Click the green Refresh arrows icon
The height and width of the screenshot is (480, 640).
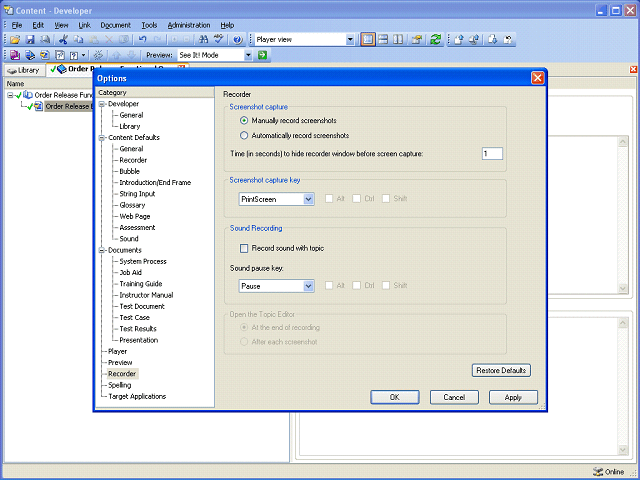436,40
